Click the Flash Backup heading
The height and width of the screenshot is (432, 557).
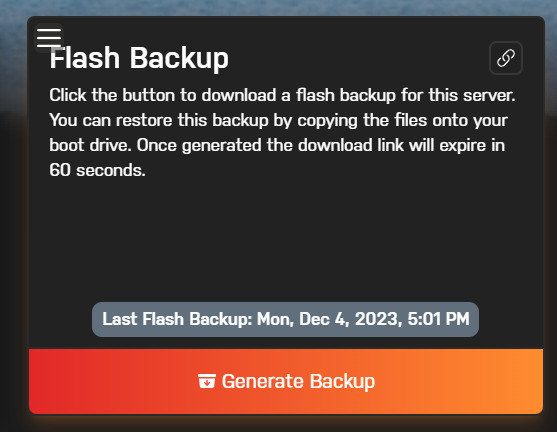tap(139, 58)
